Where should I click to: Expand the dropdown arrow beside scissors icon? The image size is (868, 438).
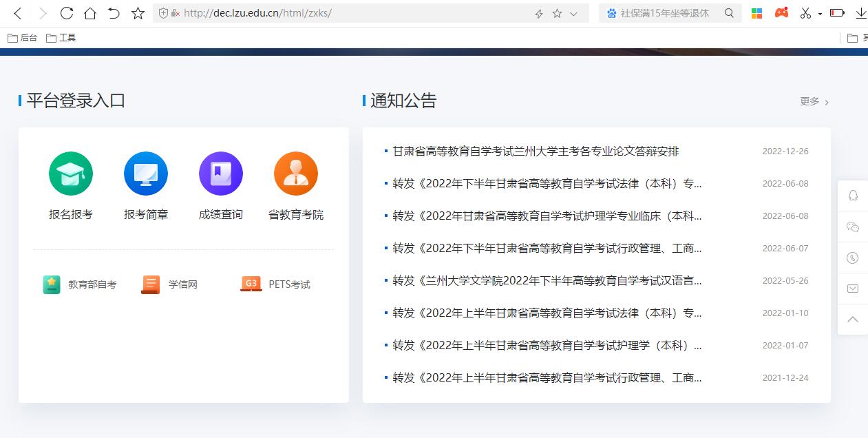click(x=820, y=14)
